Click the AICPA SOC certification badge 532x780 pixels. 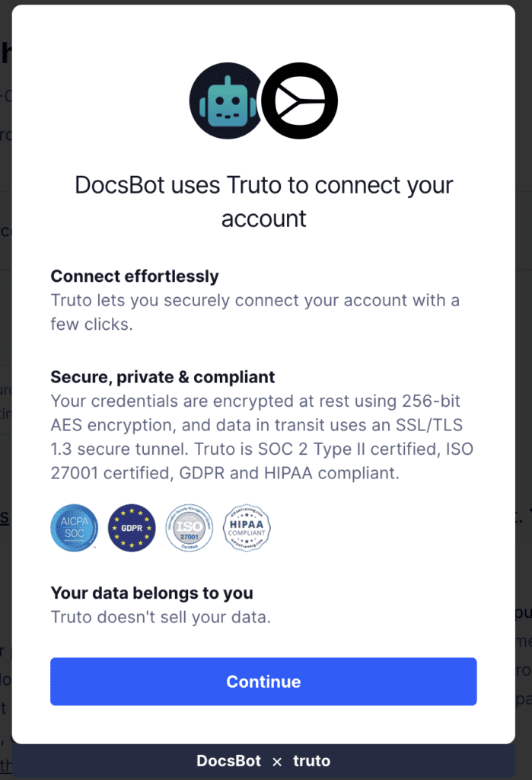[x=74, y=527]
